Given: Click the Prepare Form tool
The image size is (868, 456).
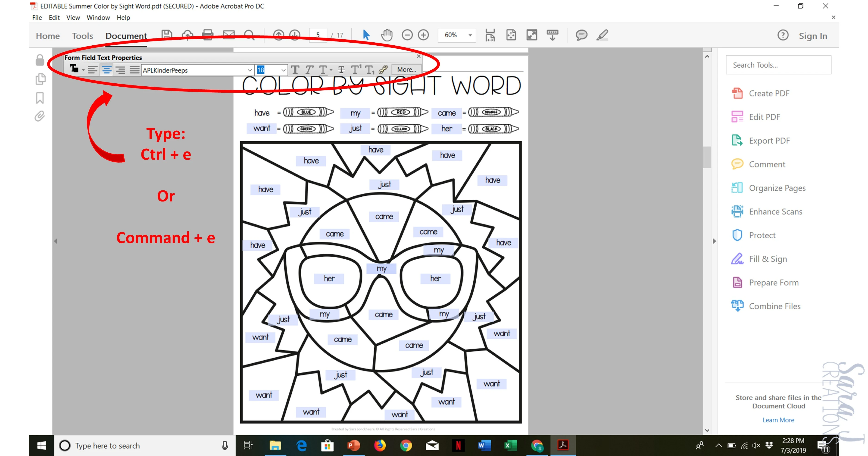Looking at the screenshot, I should (x=773, y=283).
